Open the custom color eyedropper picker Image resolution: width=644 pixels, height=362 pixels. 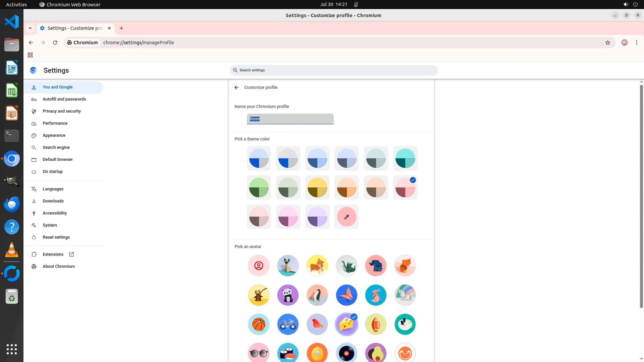(346, 217)
